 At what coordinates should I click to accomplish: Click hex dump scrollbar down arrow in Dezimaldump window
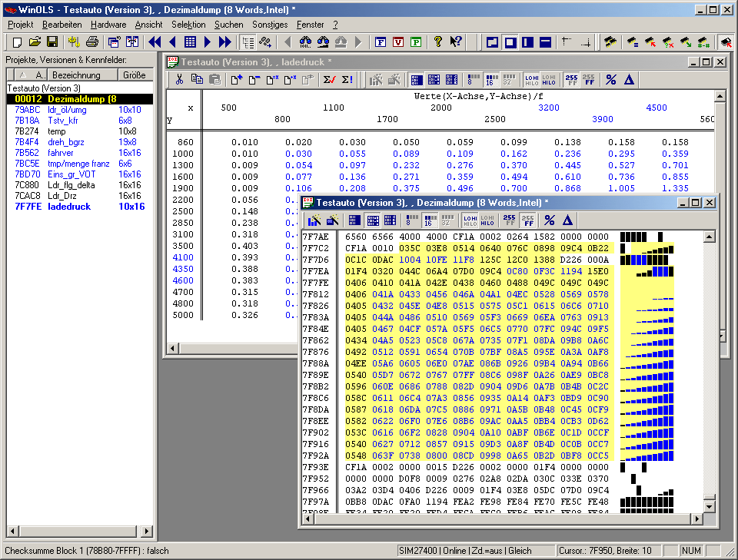point(710,506)
